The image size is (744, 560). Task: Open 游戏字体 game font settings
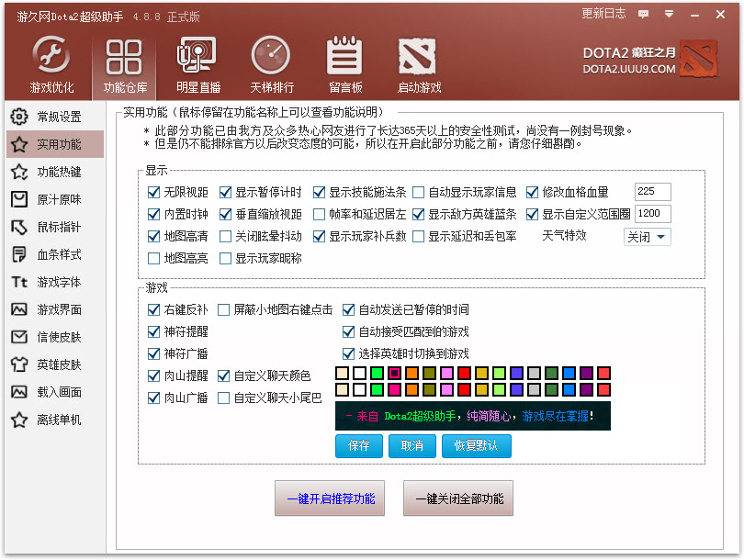pos(53,282)
